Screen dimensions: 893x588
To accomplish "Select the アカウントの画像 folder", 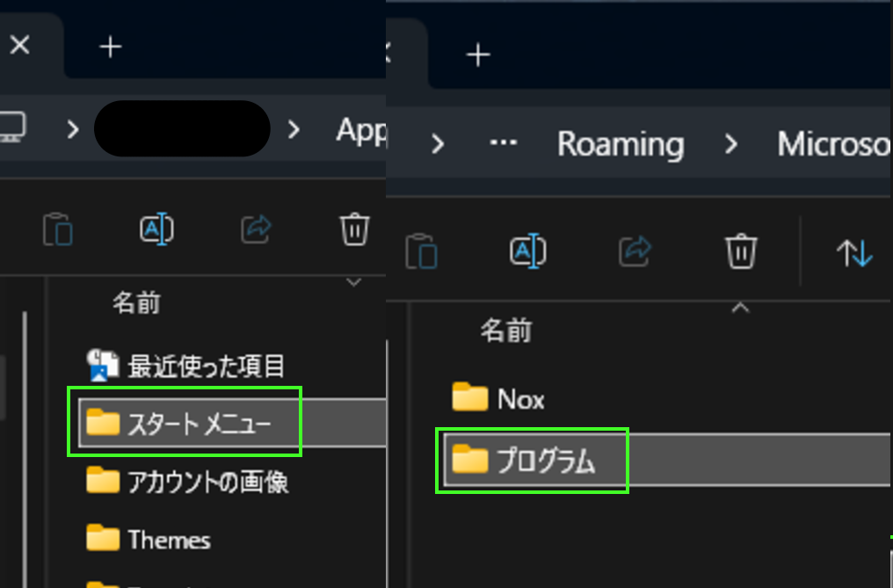I will 187,482.
